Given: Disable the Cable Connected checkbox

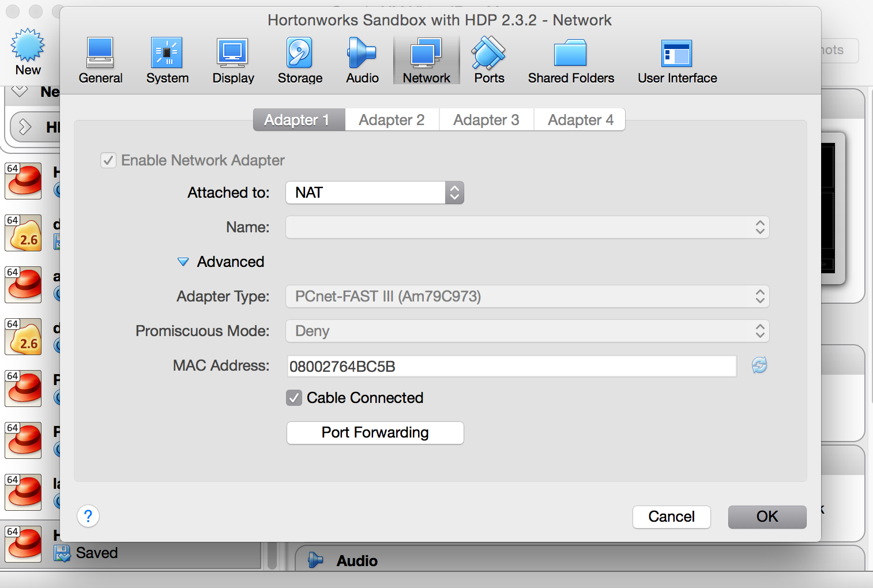Looking at the screenshot, I should click(294, 398).
